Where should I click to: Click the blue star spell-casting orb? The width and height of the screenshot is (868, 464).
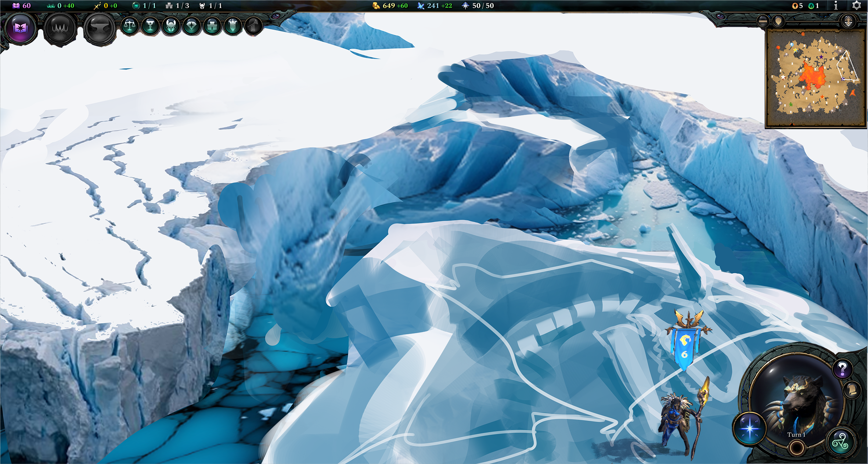pos(749,428)
